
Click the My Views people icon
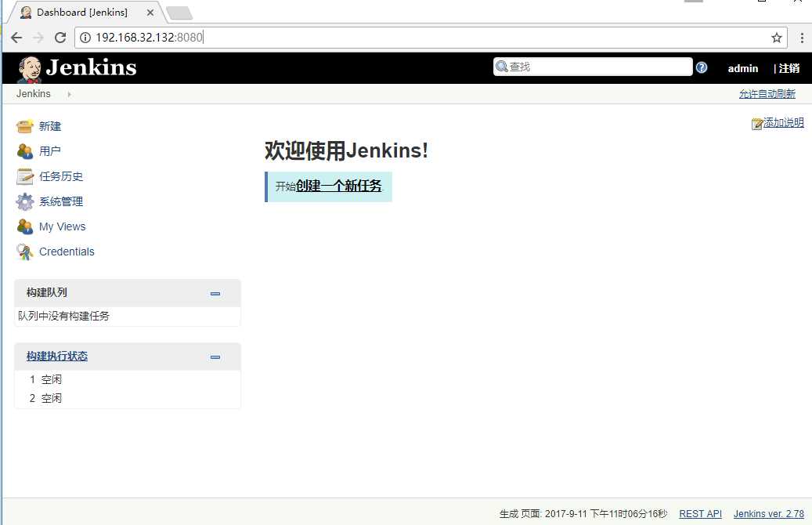(x=25, y=226)
